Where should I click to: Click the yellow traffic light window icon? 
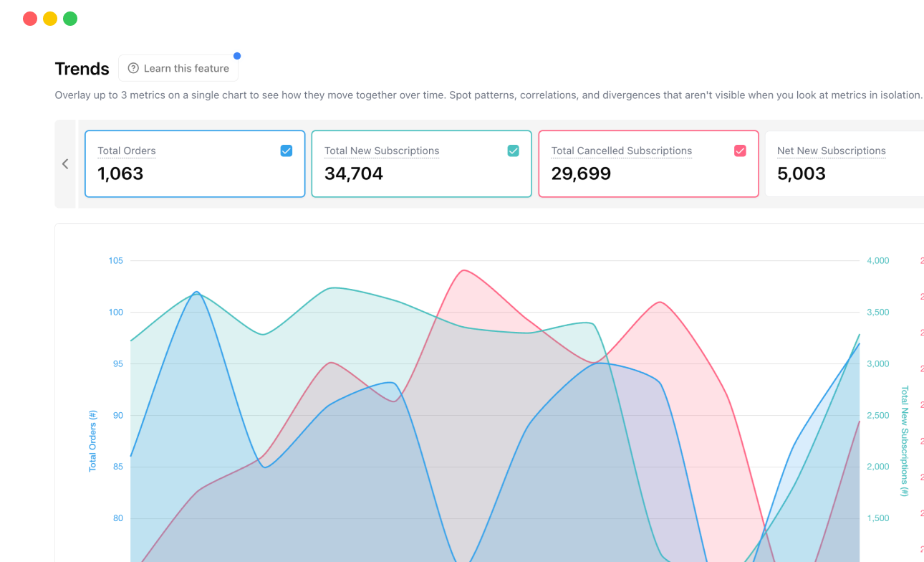[49, 18]
